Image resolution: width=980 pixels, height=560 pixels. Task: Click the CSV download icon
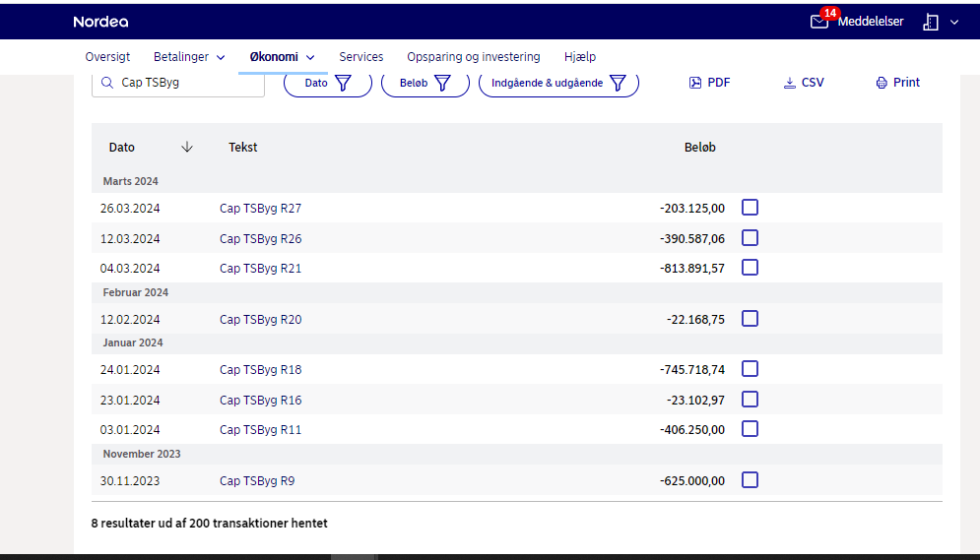[789, 83]
